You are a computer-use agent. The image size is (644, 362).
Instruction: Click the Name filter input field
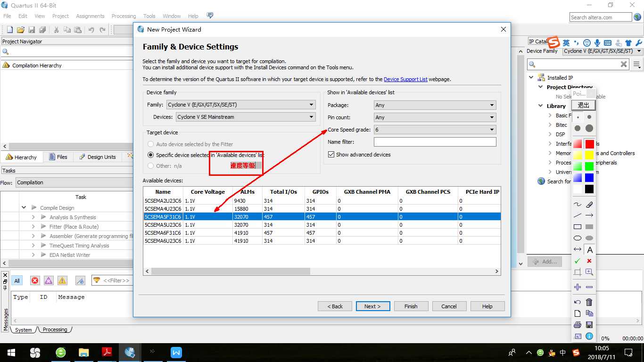[435, 142]
